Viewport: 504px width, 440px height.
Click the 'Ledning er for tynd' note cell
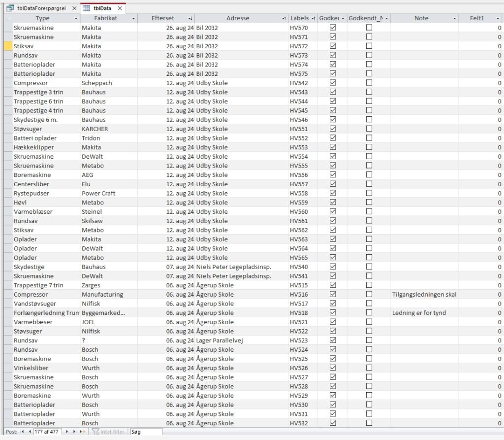pyautogui.click(x=424, y=312)
